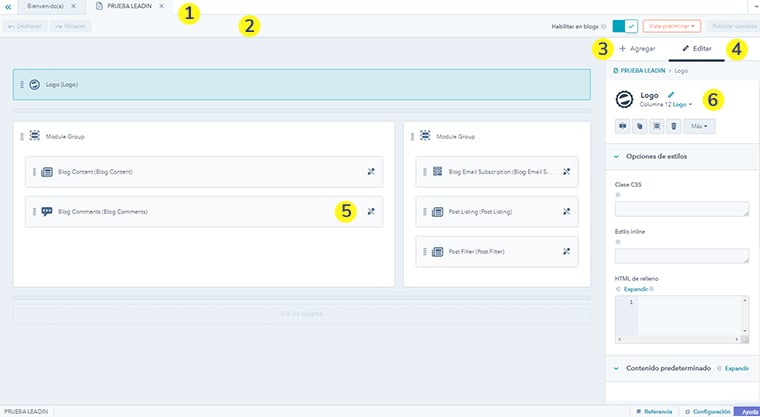760x417 pixels.
Task: Collapse sidebar with double-chevron icon
Action: coord(8,6)
